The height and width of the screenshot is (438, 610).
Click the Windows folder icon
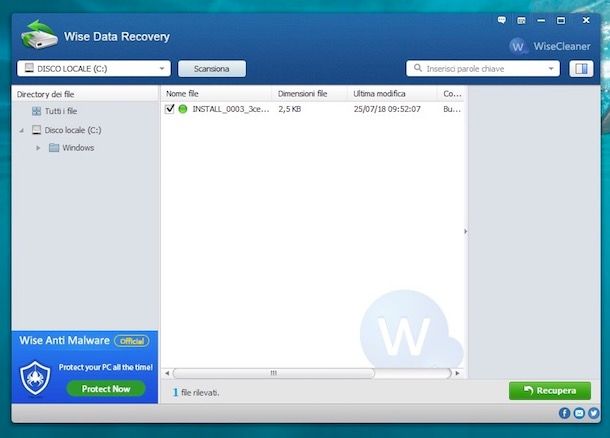pyautogui.click(x=54, y=148)
